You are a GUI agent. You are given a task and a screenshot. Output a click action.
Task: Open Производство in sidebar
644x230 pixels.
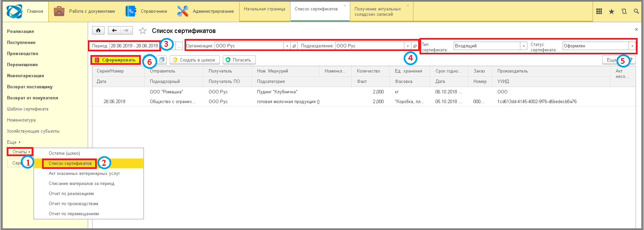(23, 54)
